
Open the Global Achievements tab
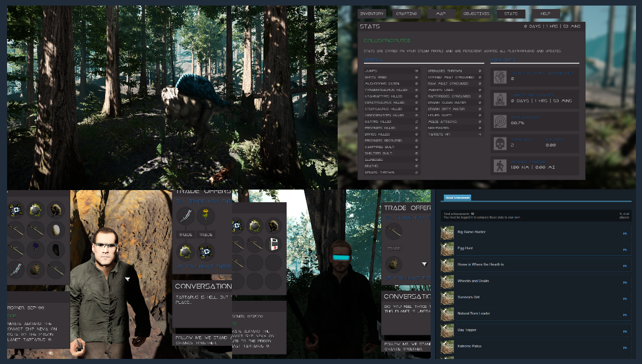click(x=457, y=198)
